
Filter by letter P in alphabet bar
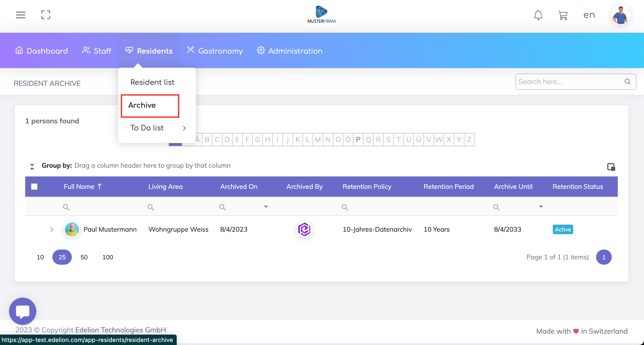358,140
